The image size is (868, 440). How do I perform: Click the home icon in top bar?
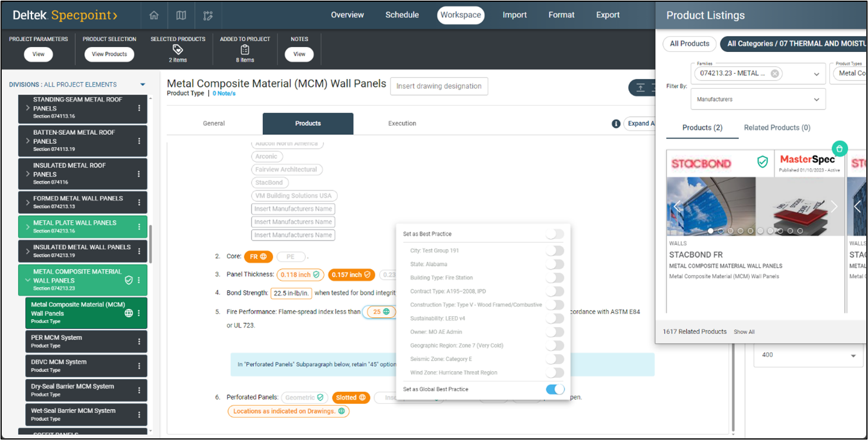[154, 15]
